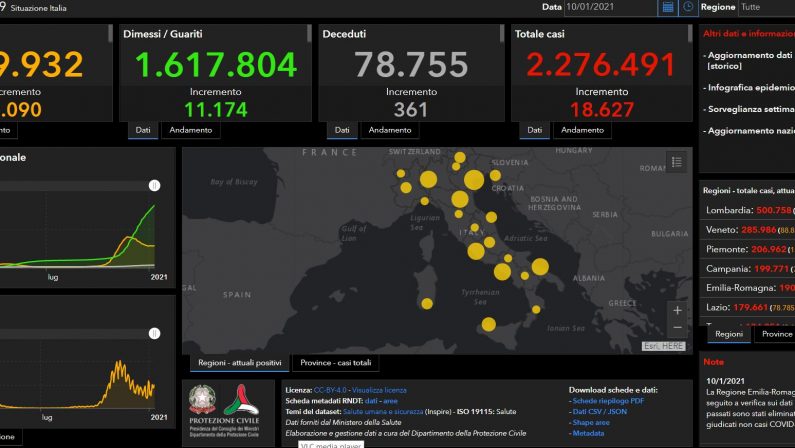Click the Visualizza licenza link
The height and width of the screenshot is (448, 795).
click(x=379, y=390)
